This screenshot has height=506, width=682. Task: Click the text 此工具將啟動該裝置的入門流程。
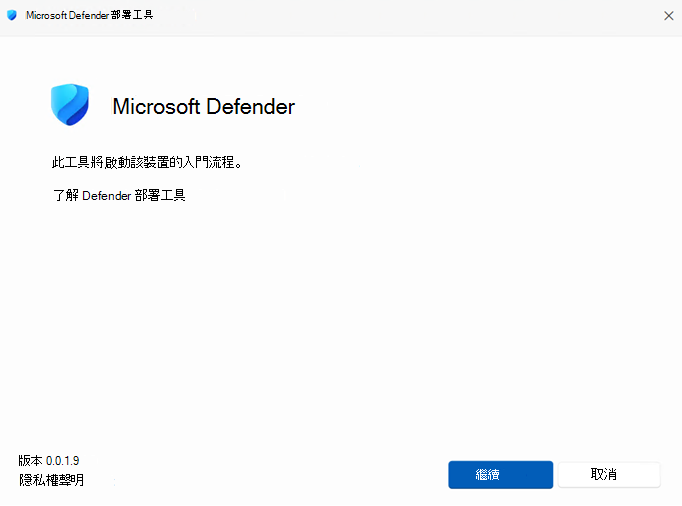tap(147, 162)
